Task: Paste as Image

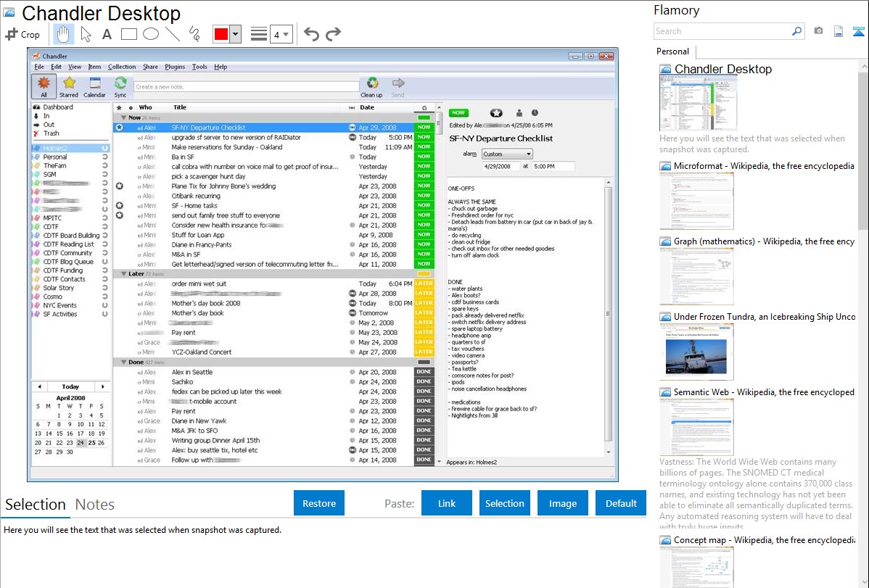Action: (563, 503)
